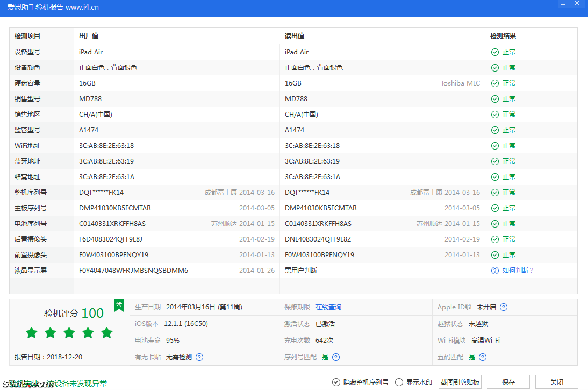Click the help icon next to 序列号匹配
Screen dimensions: 588x390
pos(336,357)
